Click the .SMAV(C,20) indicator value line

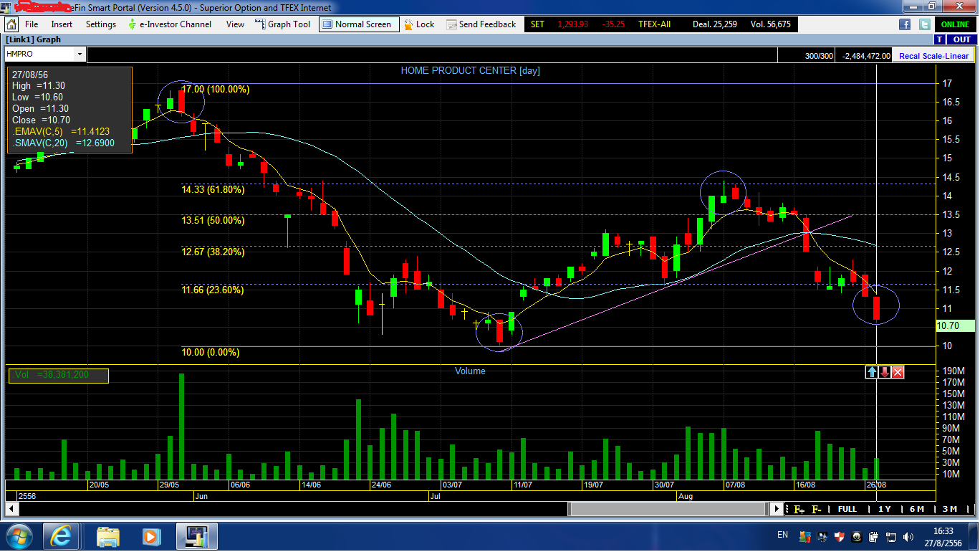click(x=63, y=143)
